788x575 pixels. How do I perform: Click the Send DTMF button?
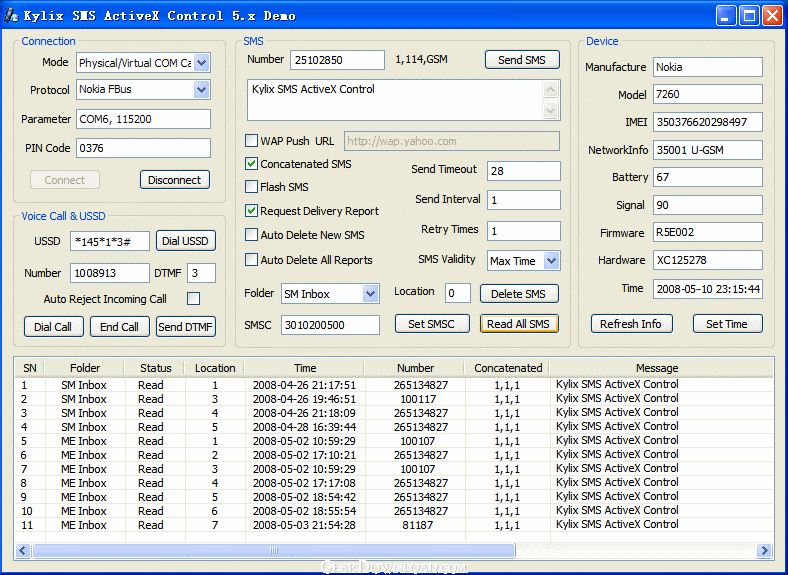tap(185, 327)
